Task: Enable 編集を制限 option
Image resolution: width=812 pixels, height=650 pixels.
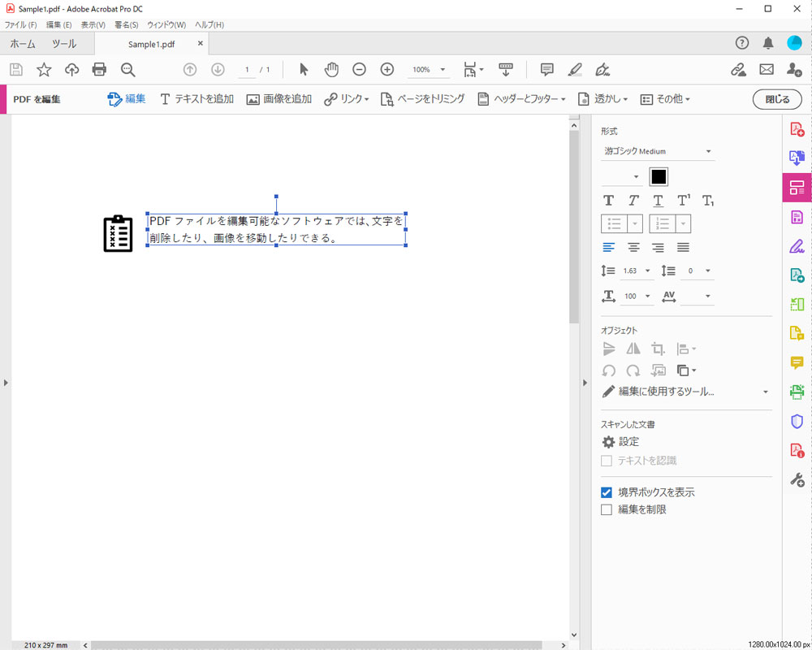Action: pyautogui.click(x=606, y=509)
